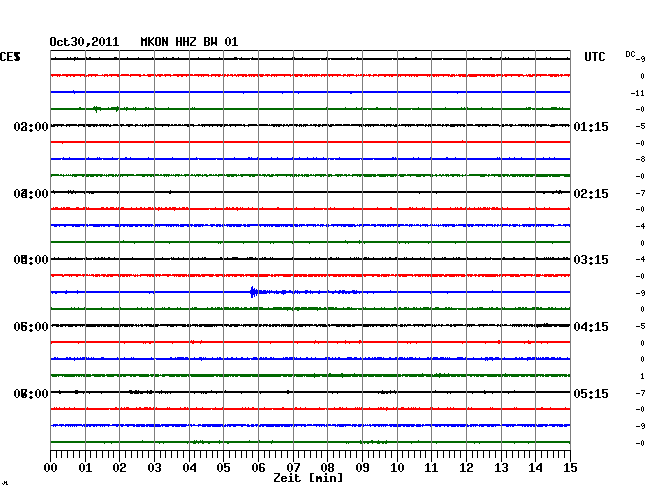This screenshot has width=650, height=494.
Task: Click the "12" minute tick label
Action: [466, 468]
